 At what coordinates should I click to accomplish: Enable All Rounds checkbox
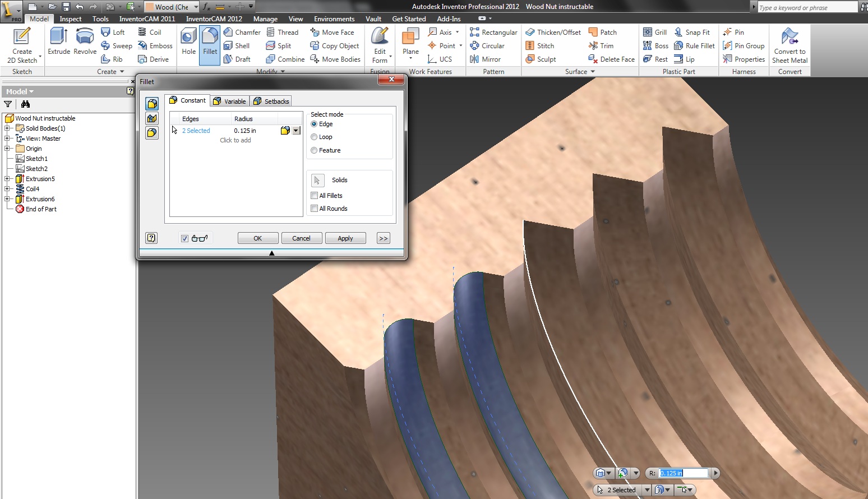(x=315, y=209)
